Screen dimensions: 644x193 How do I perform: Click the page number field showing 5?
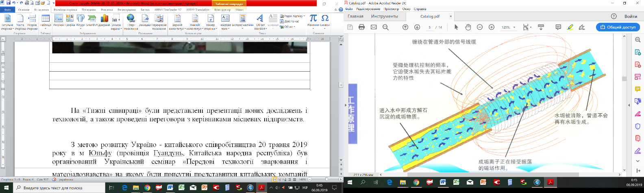(429, 27)
